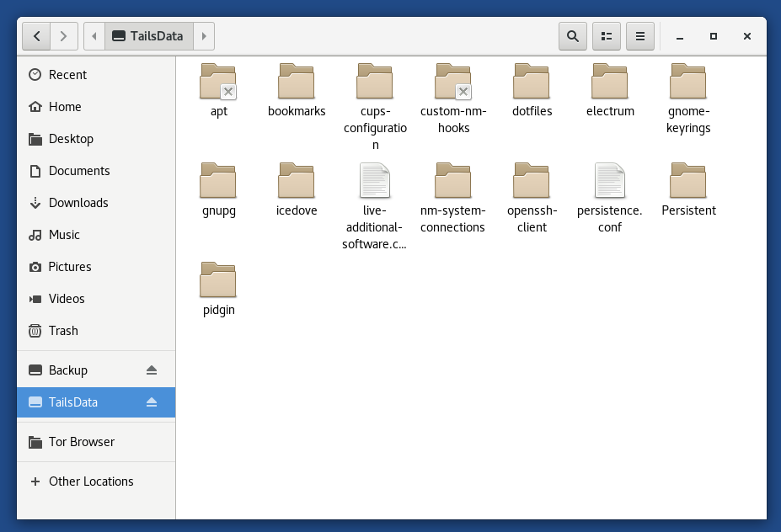Click the path bar right scroll arrow
Image resolution: width=781 pixels, height=532 pixels.
click(x=204, y=36)
